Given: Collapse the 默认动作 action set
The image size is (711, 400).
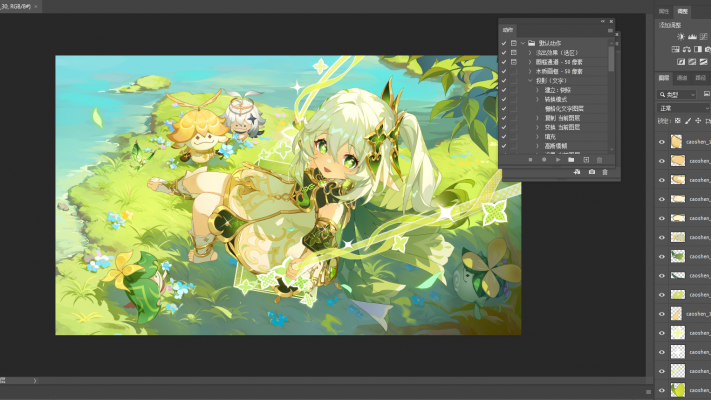Looking at the screenshot, I should click(x=521, y=43).
